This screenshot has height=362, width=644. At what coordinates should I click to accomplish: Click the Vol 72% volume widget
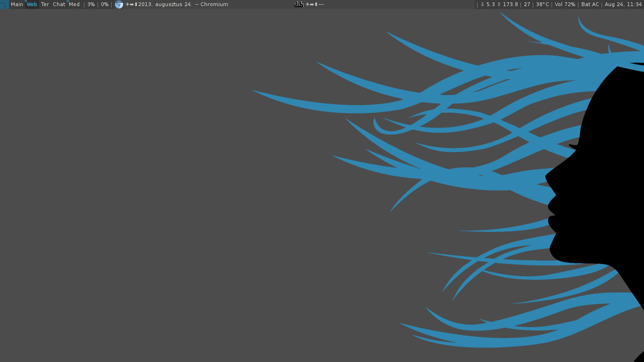[x=565, y=4]
